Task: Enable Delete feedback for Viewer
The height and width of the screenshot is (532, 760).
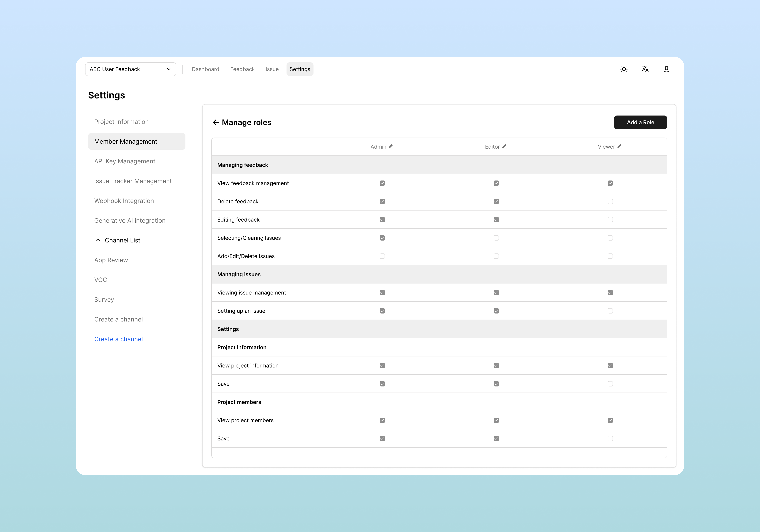Action: [610, 201]
